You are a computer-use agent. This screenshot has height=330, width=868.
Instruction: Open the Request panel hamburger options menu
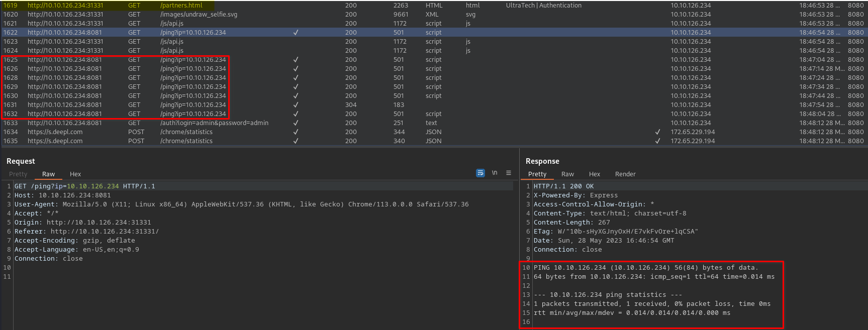[x=509, y=173]
